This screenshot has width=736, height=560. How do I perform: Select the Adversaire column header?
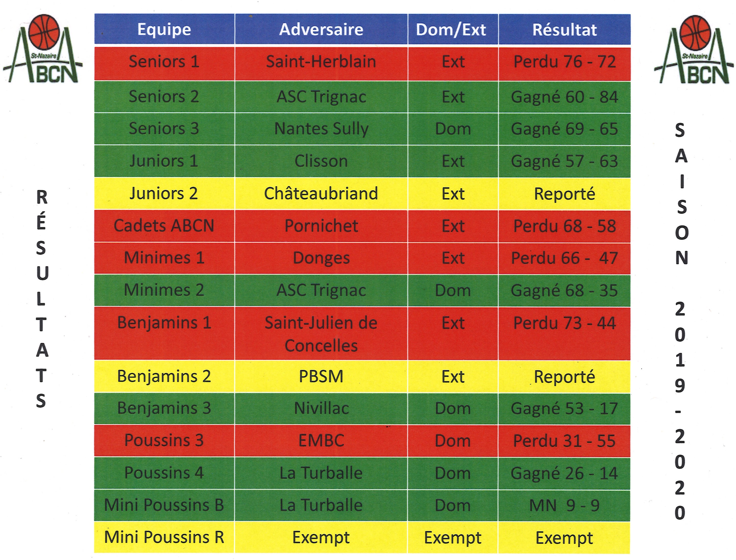[x=321, y=29]
